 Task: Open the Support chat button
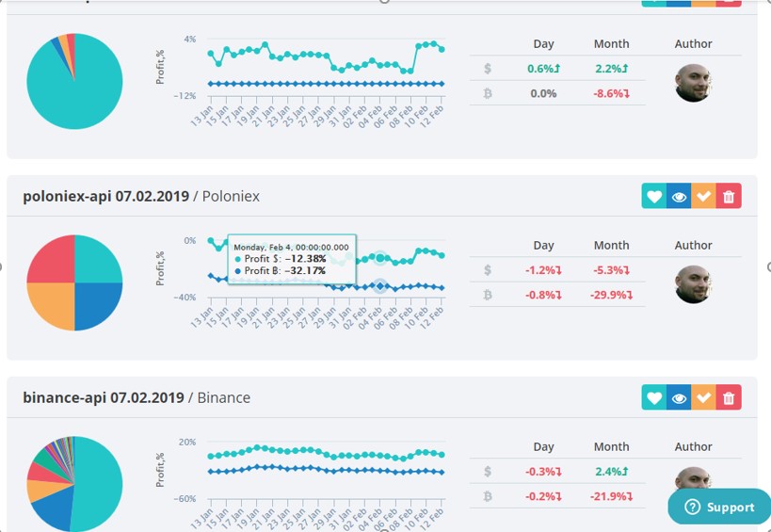click(720, 507)
